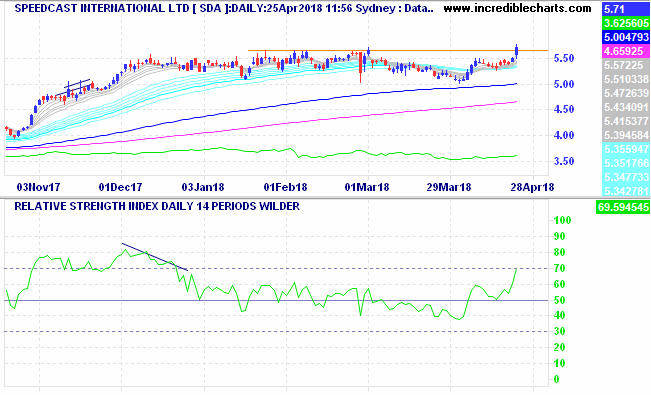This screenshot has width=651, height=395.
Task: Click the RSI 50 scale label
Action: [x=559, y=300]
